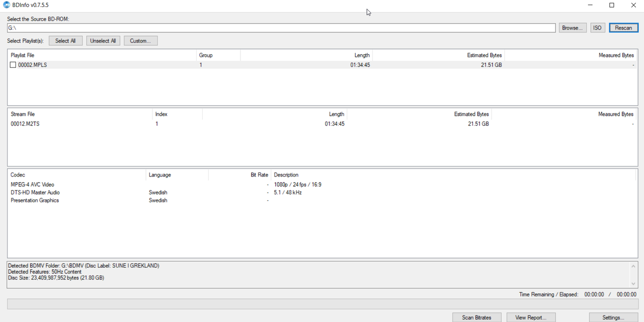Open View Report...
The width and height of the screenshot is (644, 322).
pyautogui.click(x=531, y=317)
